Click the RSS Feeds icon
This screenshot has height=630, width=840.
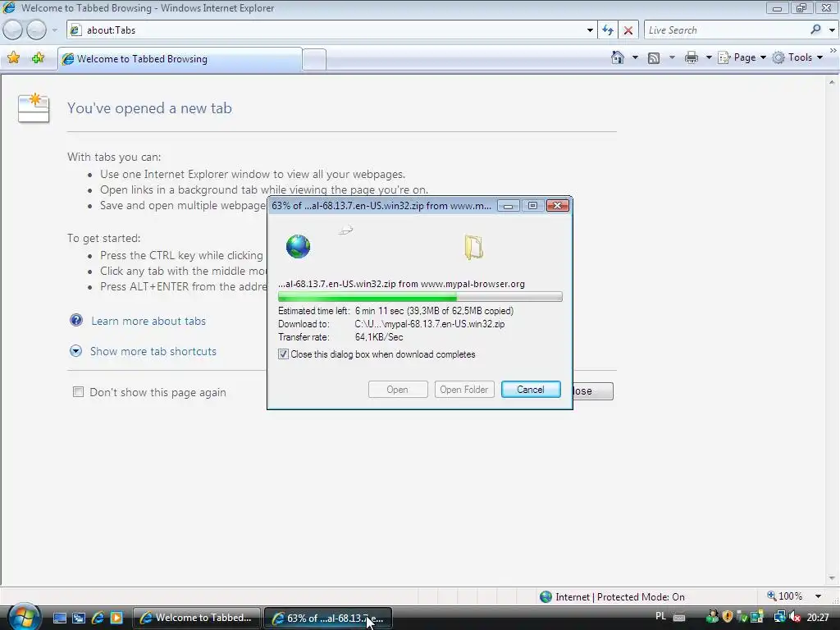point(654,58)
